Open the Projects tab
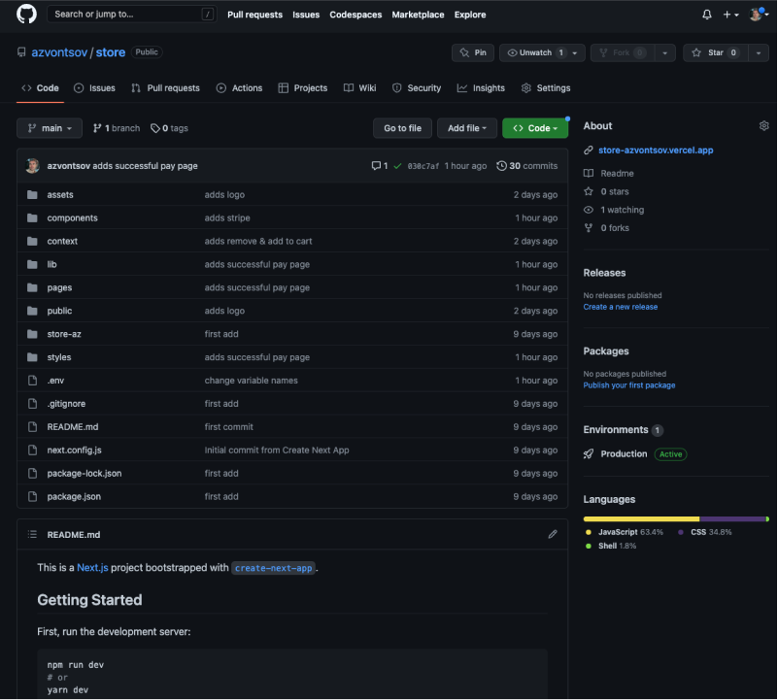Viewport: 778px width, 700px height. click(303, 87)
